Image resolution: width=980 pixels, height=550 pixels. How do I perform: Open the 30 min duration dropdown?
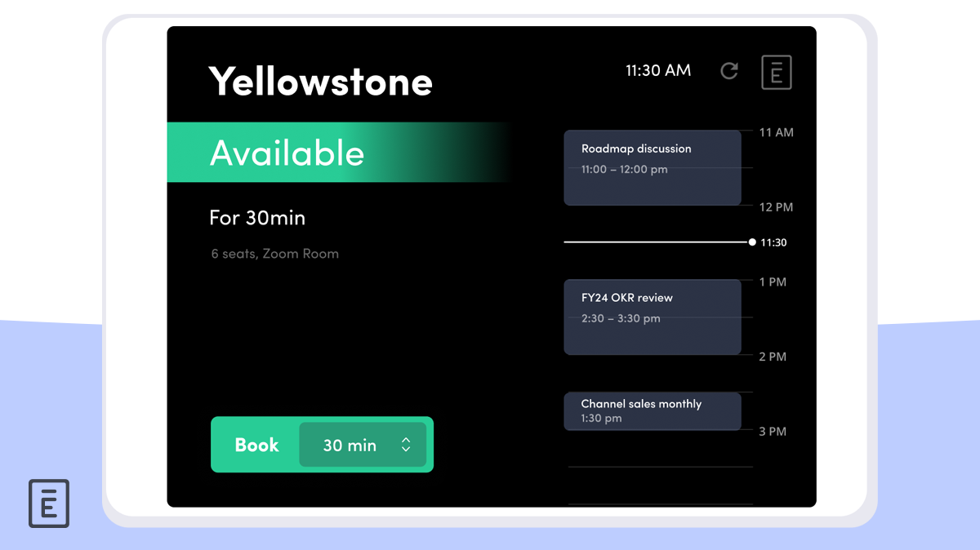coord(363,445)
